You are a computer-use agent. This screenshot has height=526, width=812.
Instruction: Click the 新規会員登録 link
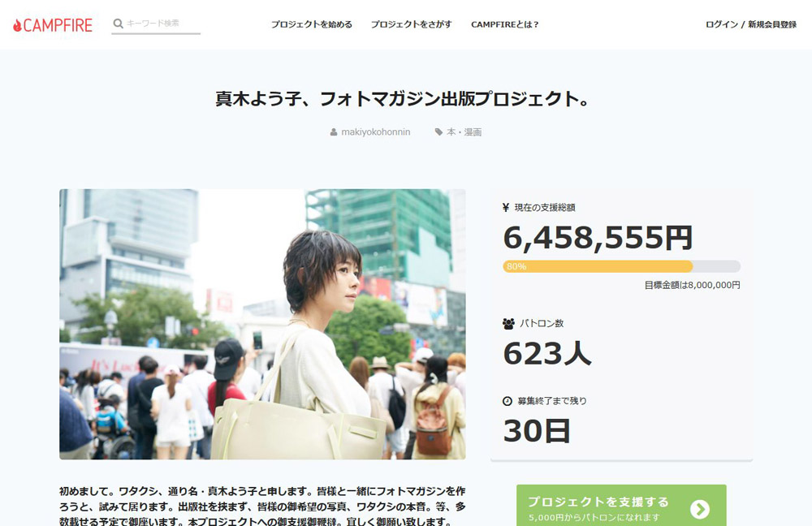coord(771,24)
